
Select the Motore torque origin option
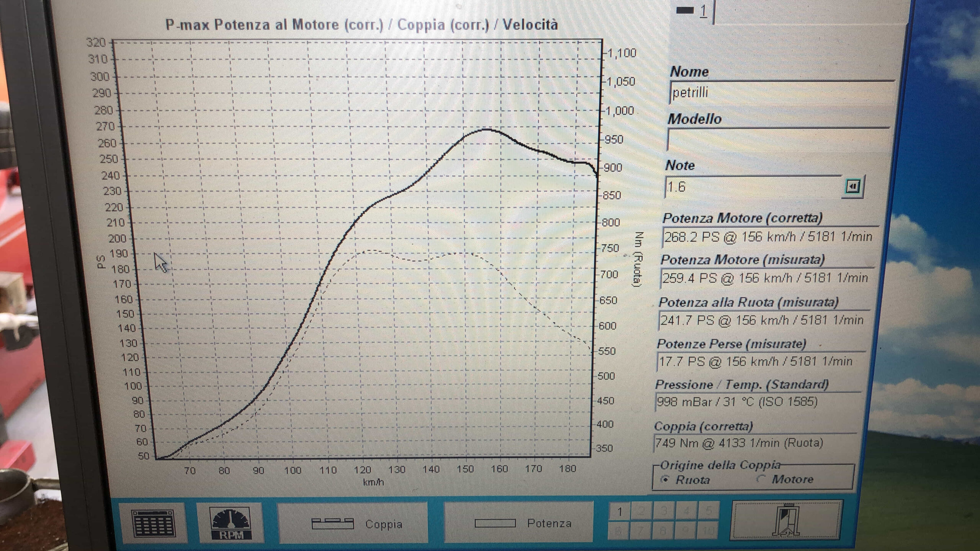click(x=786, y=479)
